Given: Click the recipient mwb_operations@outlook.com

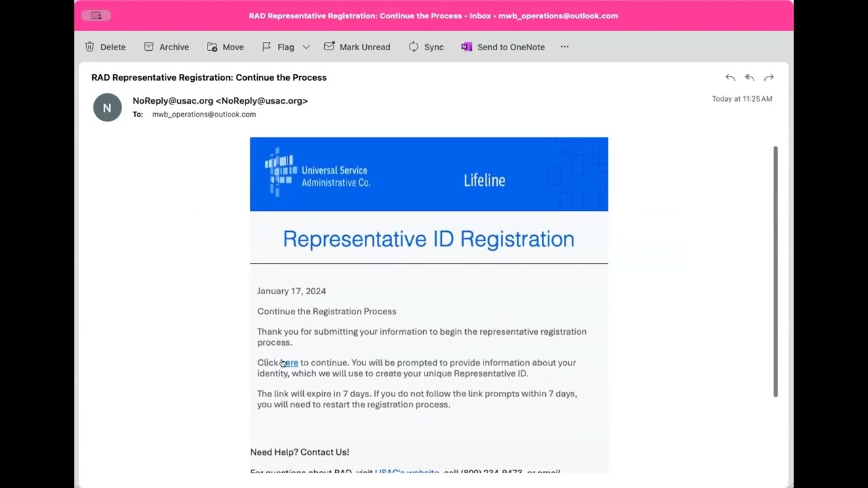Looking at the screenshot, I should (203, 115).
